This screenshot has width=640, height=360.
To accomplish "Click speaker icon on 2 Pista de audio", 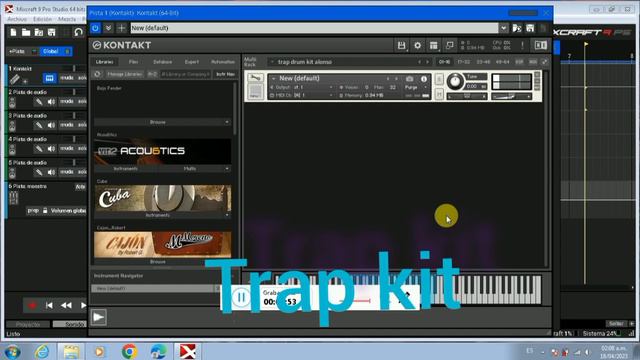I will tap(51, 102).
